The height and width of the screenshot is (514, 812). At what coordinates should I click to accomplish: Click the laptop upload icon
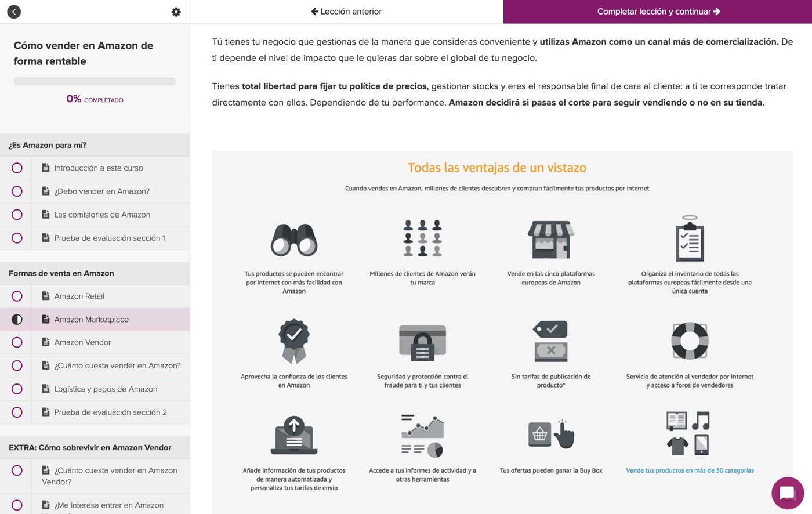point(294,435)
